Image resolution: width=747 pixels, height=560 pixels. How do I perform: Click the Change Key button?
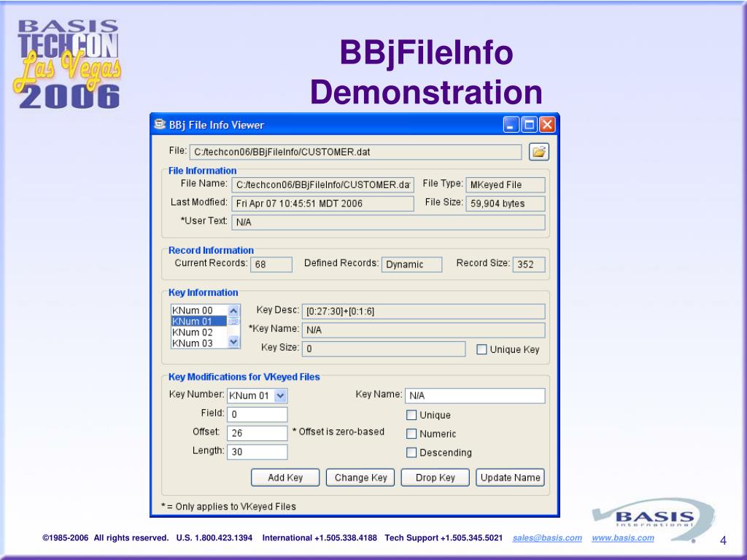(x=360, y=478)
